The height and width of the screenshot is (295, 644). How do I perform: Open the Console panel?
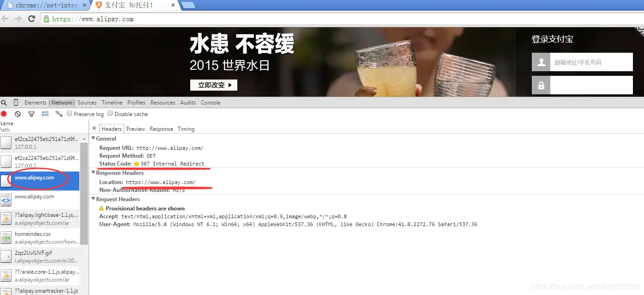coord(211,102)
